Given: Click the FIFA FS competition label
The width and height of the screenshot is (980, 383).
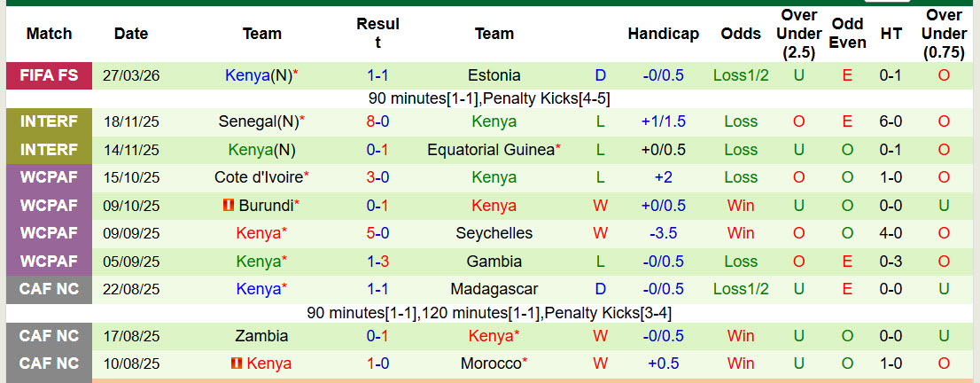Looking at the screenshot, I should (x=49, y=75).
